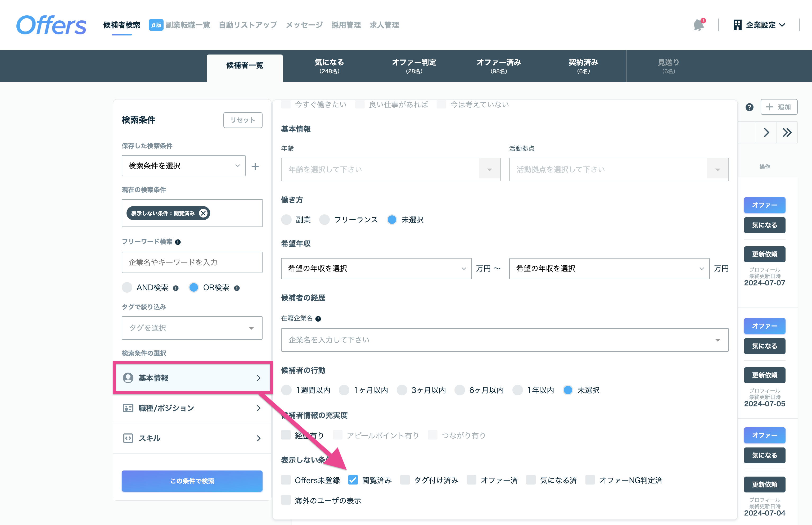Screen dimensions: 812x525
Task: Select the フリーランス radio option
Action: [324, 220]
